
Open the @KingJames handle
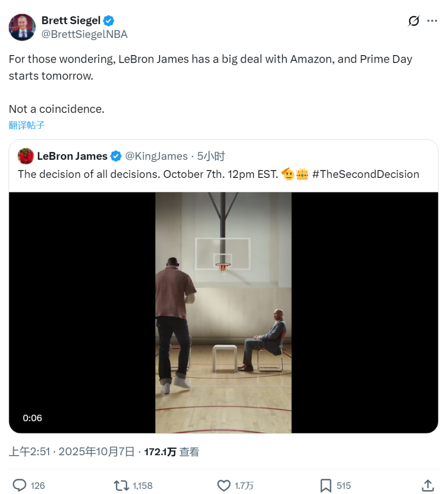[156, 156]
